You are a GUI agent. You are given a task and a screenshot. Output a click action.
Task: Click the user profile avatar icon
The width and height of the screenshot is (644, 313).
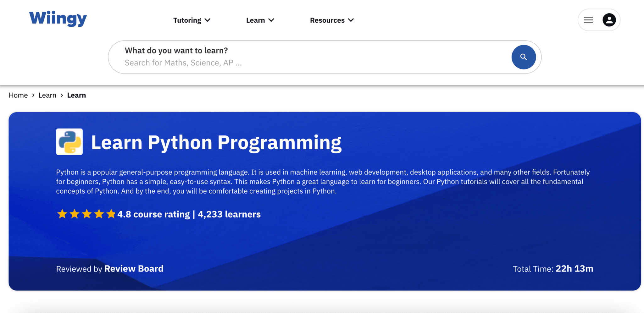[609, 20]
